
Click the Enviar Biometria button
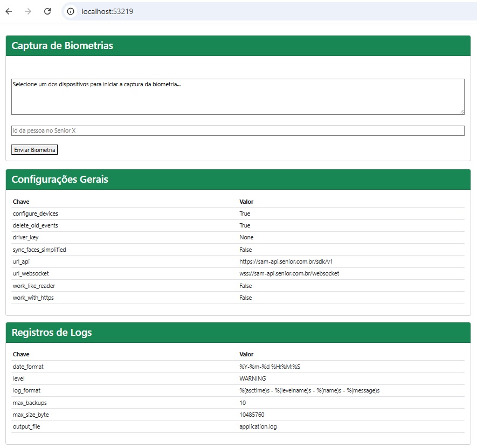click(34, 150)
